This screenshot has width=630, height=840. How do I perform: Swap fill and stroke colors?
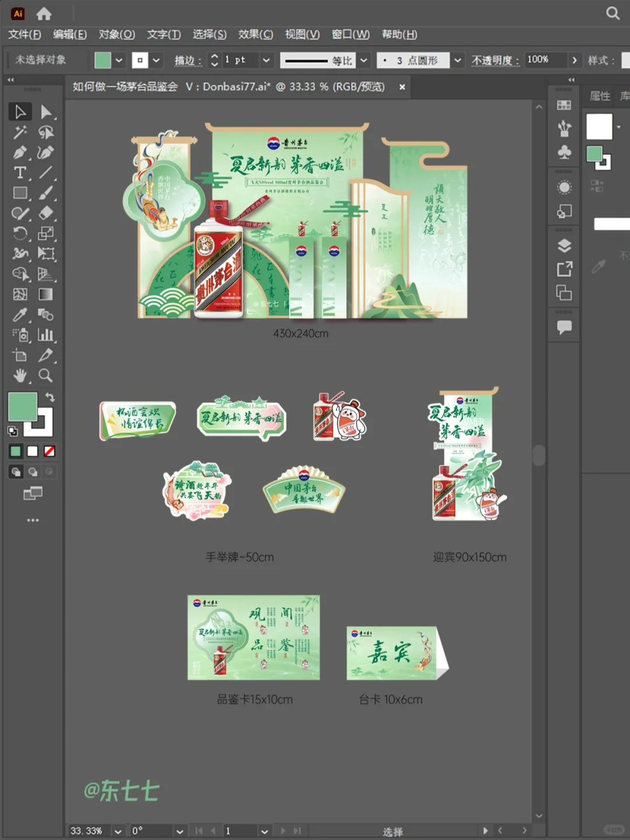[x=50, y=397]
